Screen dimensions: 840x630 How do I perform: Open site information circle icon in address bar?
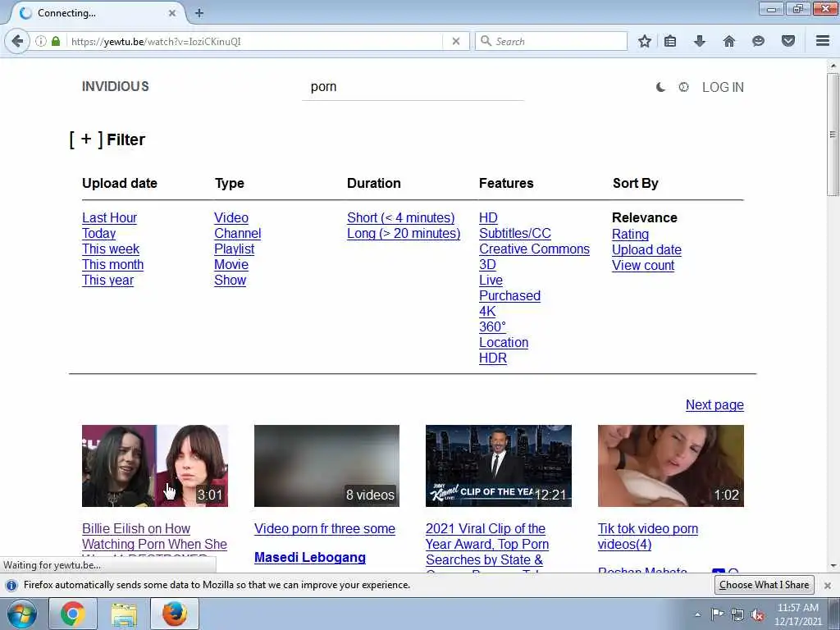(x=41, y=41)
